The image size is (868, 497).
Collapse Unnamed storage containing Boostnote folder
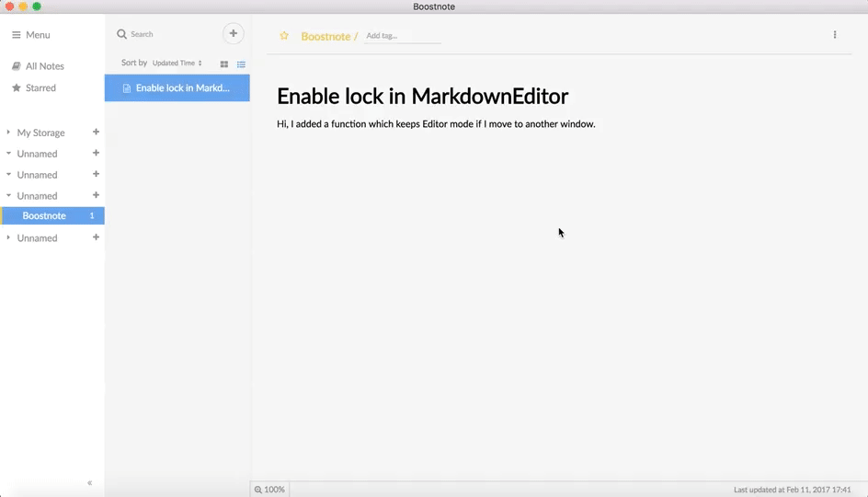tap(8, 195)
